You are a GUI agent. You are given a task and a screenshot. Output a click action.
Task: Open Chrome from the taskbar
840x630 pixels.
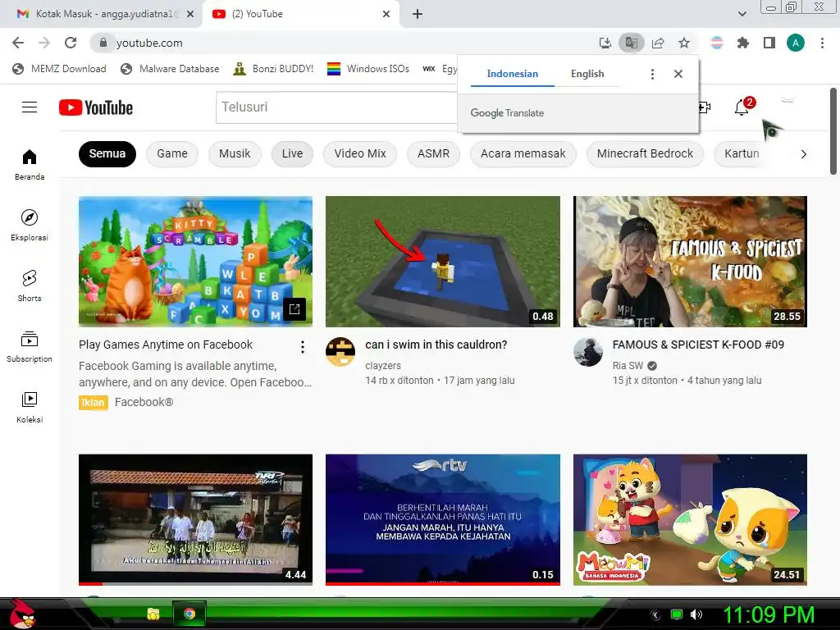pyautogui.click(x=189, y=614)
